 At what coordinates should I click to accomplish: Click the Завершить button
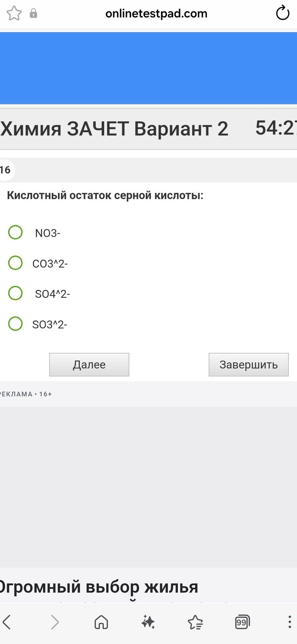[249, 365]
